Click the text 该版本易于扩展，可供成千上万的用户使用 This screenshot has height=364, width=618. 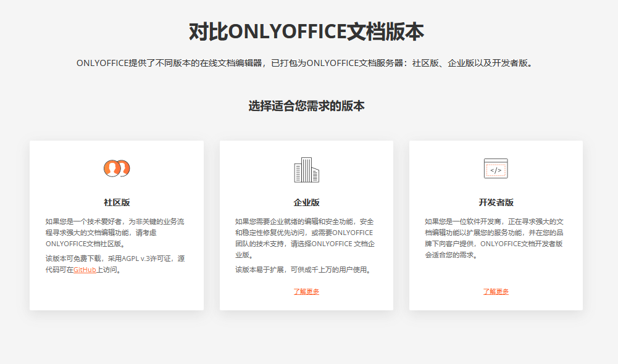pos(304,270)
